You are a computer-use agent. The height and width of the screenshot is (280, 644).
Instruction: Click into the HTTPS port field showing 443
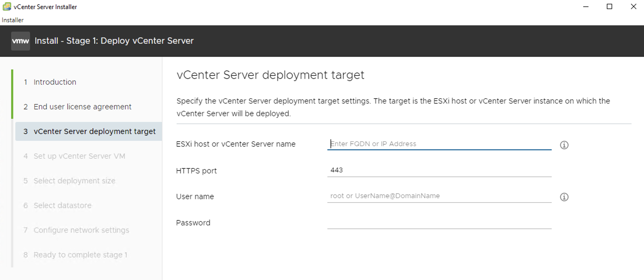pos(439,170)
